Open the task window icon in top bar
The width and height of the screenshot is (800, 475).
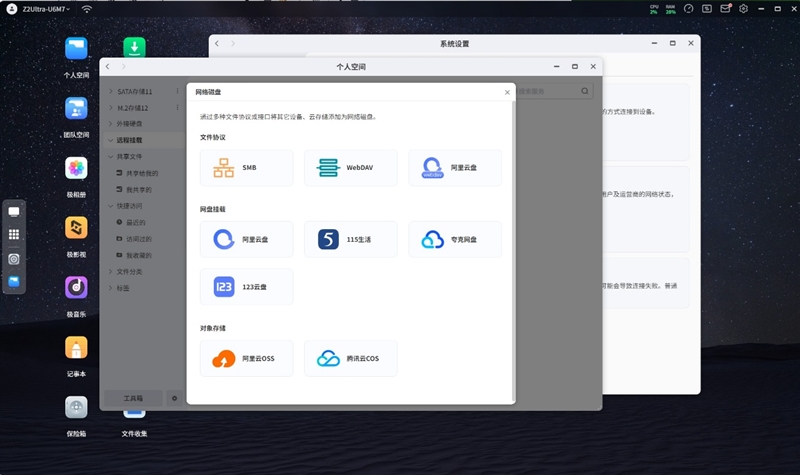point(707,9)
